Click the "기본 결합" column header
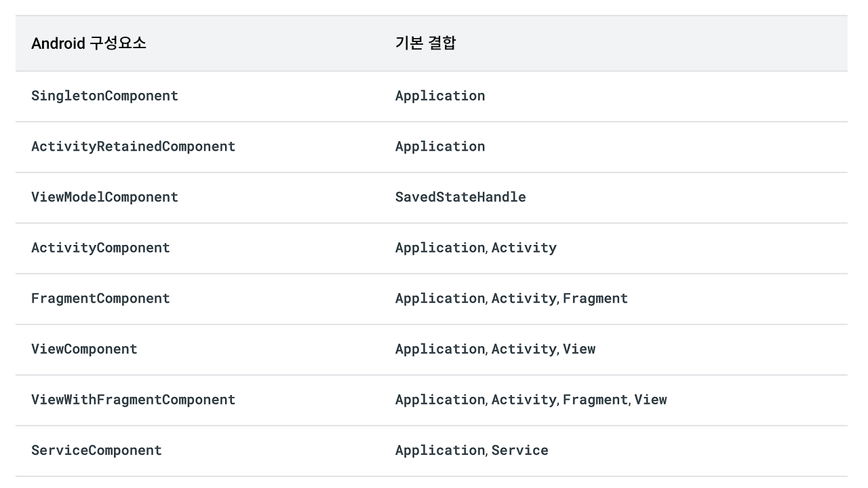 tap(426, 43)
